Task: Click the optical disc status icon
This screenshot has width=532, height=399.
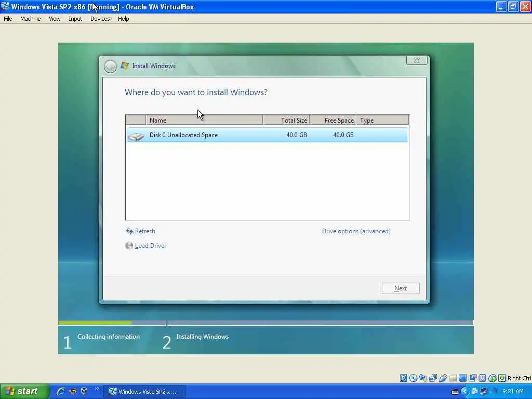Action: tap(413, 378)
